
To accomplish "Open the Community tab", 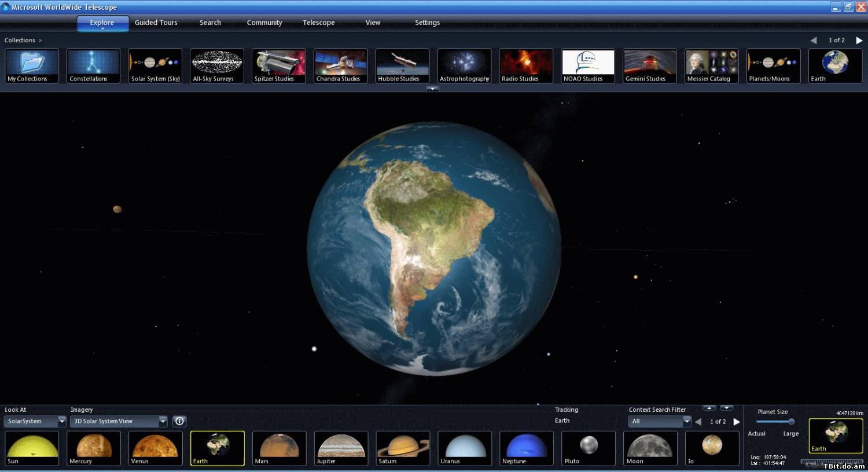I will tap(264, 23).
